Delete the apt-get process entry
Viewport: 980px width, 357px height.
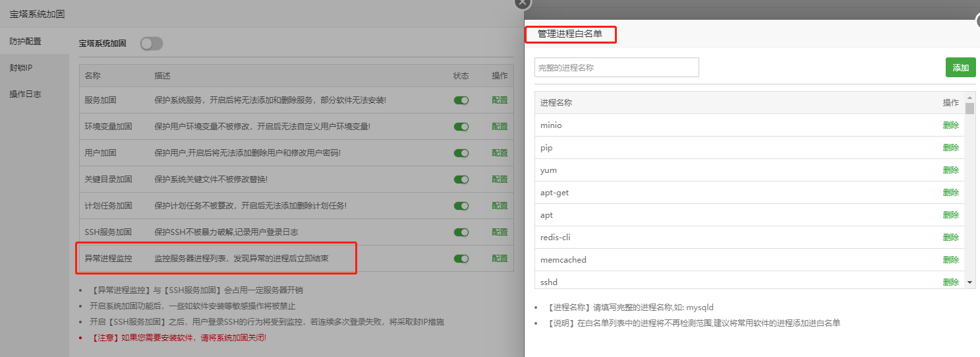[x=950, y=193]
